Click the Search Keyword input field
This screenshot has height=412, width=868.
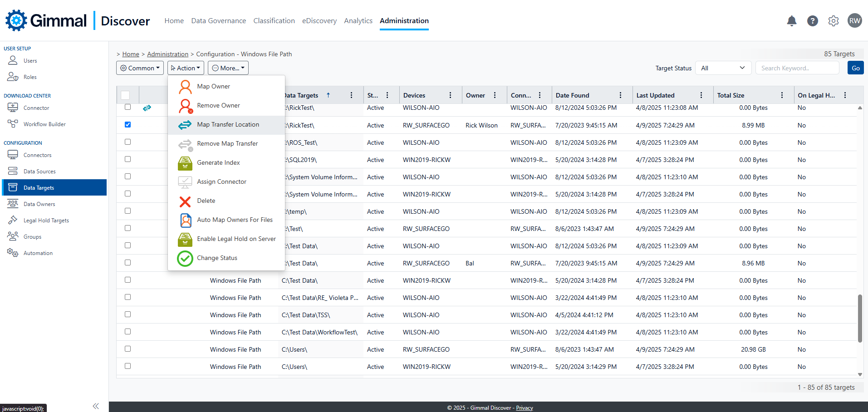[x=797, y=68]
